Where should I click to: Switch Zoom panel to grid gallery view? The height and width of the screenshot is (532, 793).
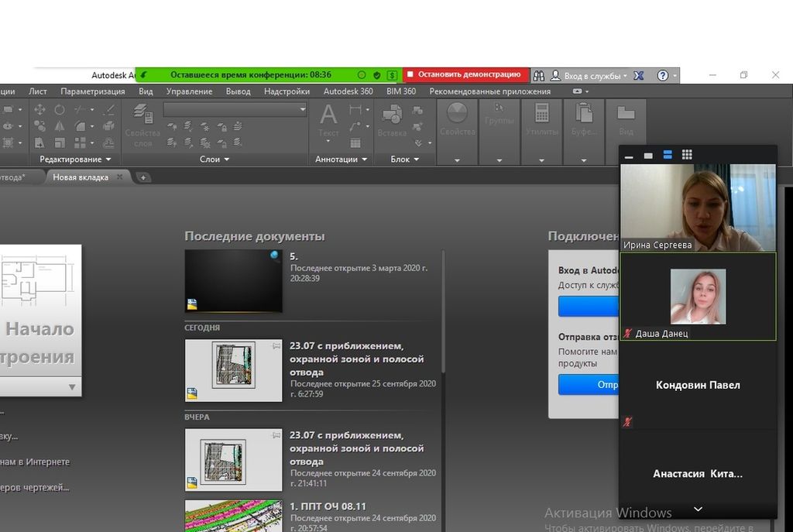[x=687, y=155]
